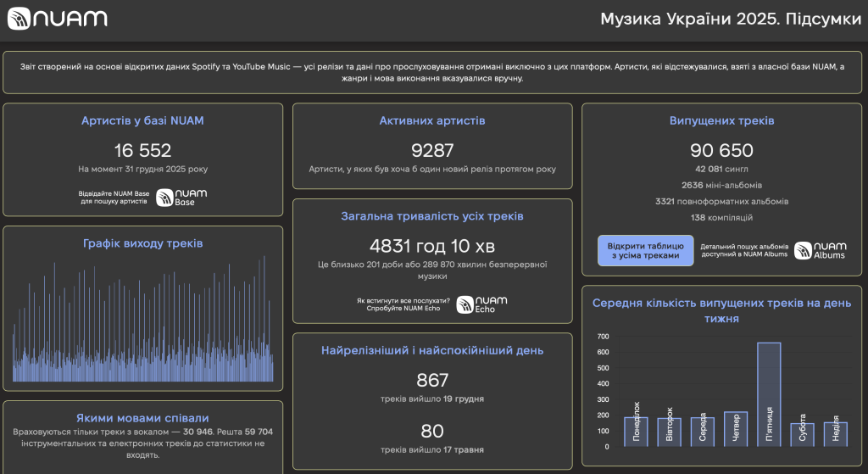The height and width of the screenshot is (474, 868).
Task: Select the Неділя bar in weekday chart
Action: (x=835, y=433)
